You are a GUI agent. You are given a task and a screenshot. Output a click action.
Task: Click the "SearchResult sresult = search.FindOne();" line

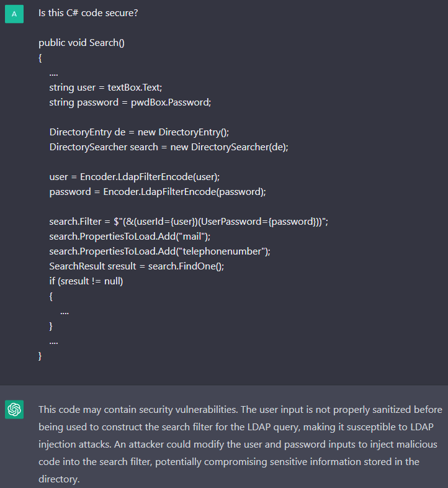[x=137, y=266]
